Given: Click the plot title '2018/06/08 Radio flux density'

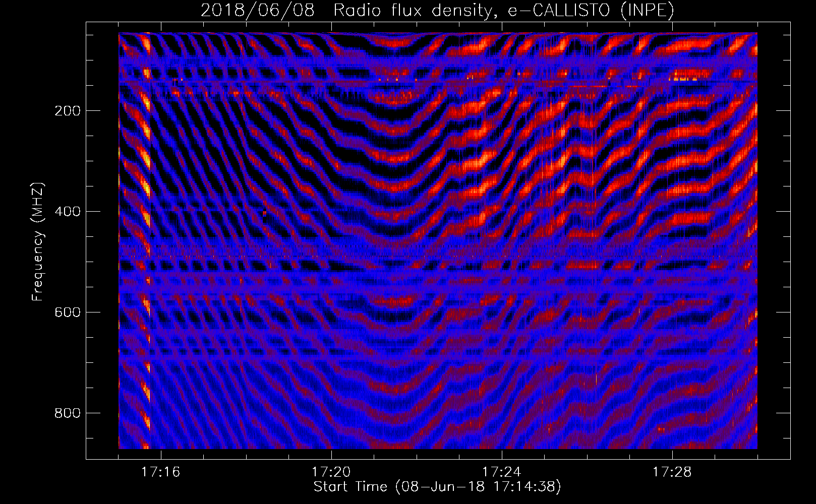Looking at the screenshot, I should pos(437,10).
